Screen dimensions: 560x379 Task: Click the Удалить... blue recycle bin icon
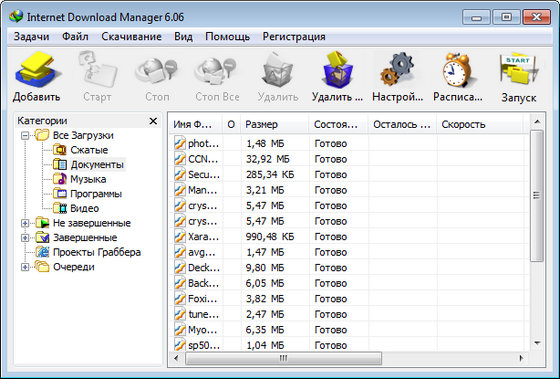(x=337, y=70)
